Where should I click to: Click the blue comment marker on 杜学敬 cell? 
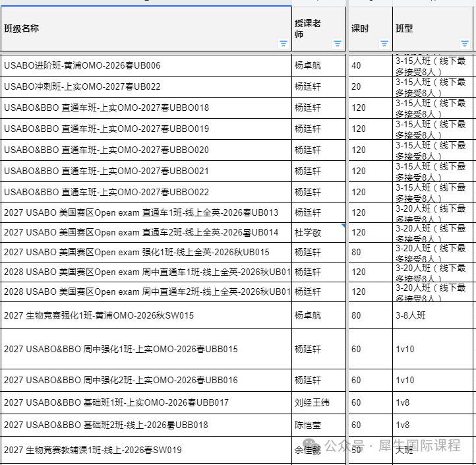tap(343, 226)
